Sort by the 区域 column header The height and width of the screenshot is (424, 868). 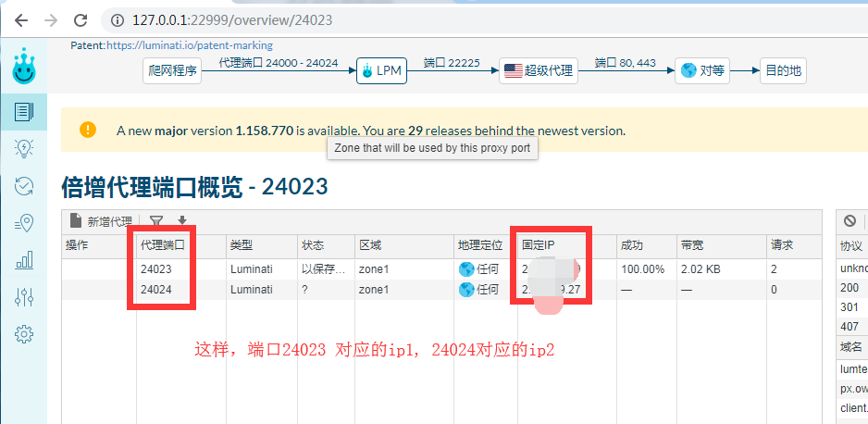click(404, 245)
